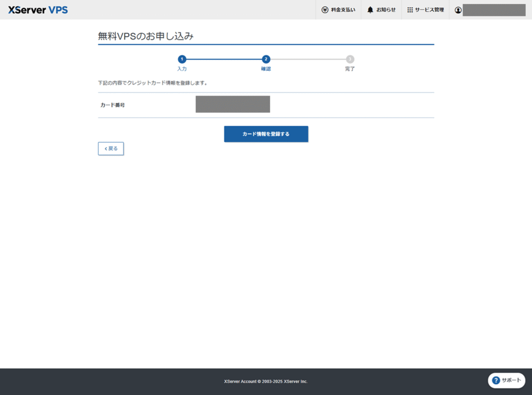Click the step 1 circle indicator
Viewport: 532px width, 395px height.
pyautogui.click(x=182, y=59)
